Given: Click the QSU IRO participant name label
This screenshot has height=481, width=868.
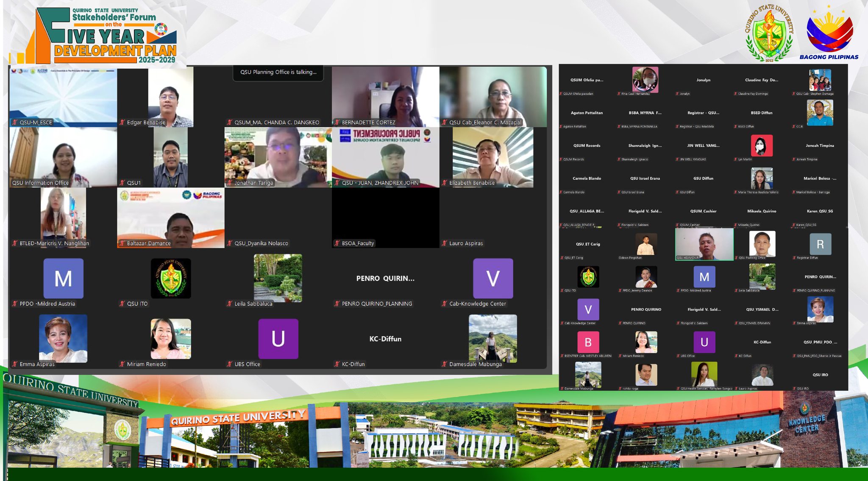Looking at the screenshot, I should tap(802, 389).
